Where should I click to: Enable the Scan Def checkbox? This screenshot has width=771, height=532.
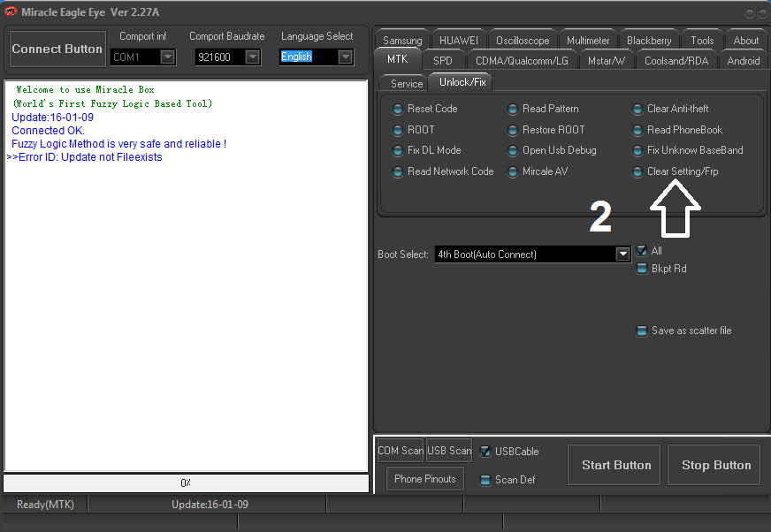tap(485, 480)
